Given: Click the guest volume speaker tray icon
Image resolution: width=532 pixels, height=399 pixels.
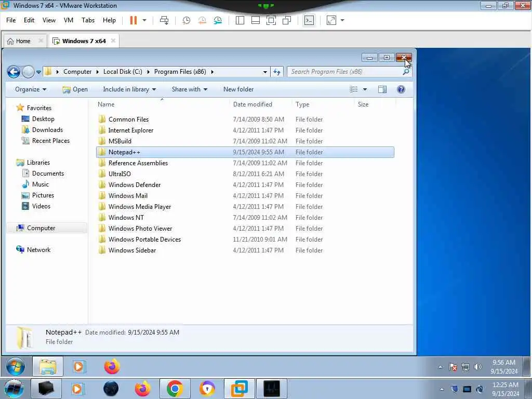Looking at the screenshot, I should (x=478, y=367).
